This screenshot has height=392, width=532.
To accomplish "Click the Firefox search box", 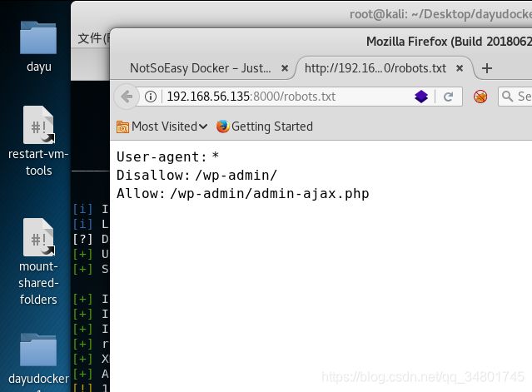I will click(x=515, y=97).
